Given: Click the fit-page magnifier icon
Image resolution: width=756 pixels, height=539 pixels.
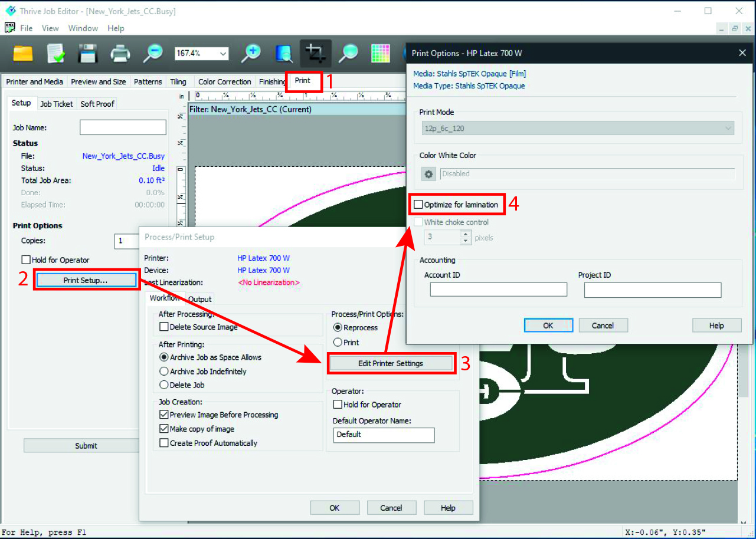Looking at the screenshot, I should click(284, 54).
